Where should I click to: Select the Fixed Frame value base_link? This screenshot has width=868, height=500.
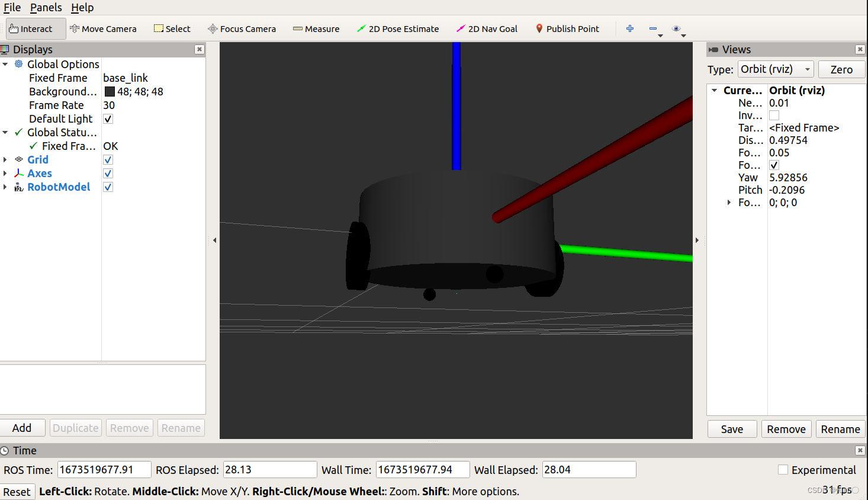pos(126,78)
